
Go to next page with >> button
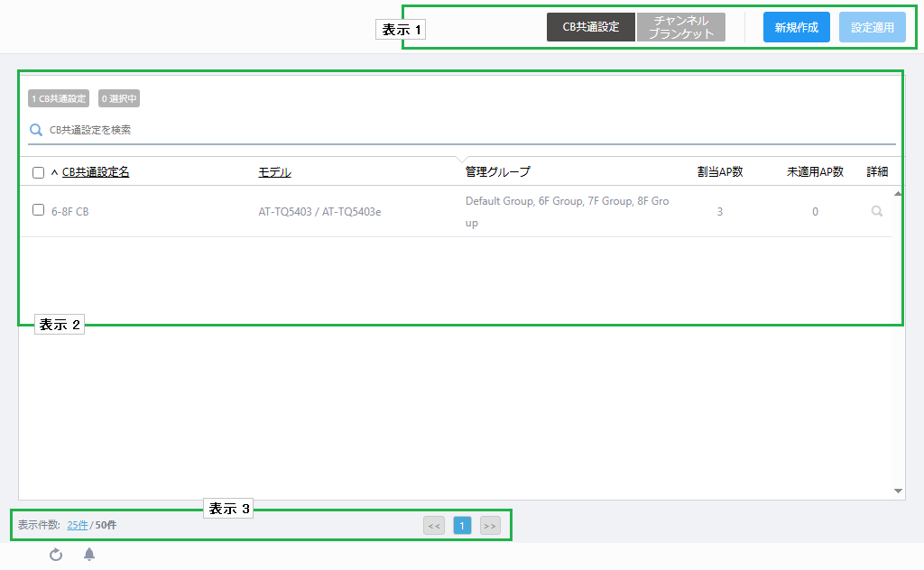coord(490,526)
